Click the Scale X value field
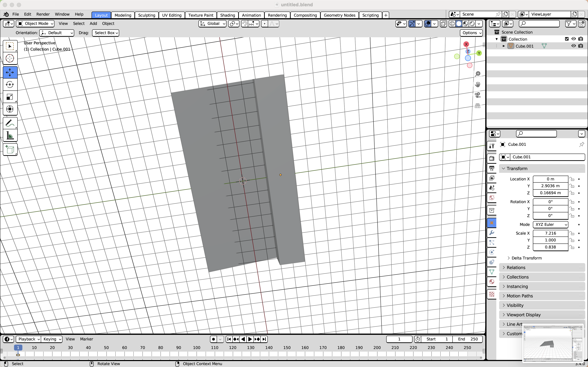Image resolution: width=588 pixels, height=367 pixels. point(550,233)
